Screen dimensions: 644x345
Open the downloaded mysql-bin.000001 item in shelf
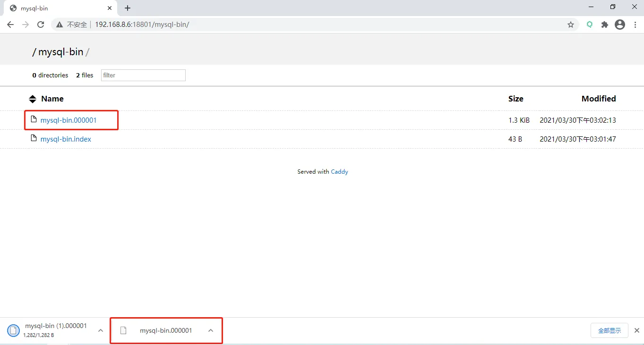pyautogui.click(x=166, y=330)
